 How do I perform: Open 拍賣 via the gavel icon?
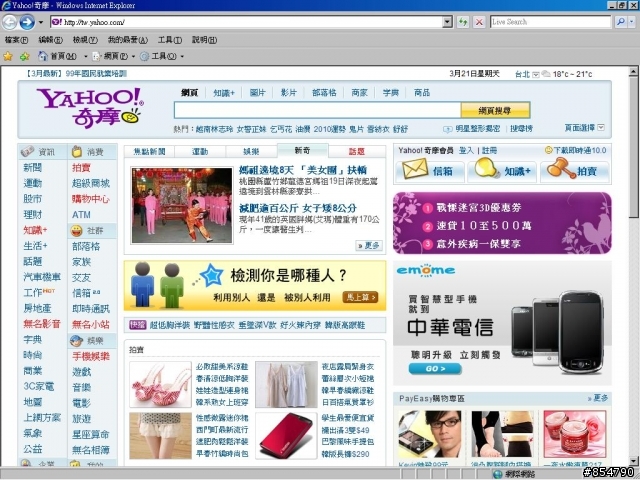[560, 168]
